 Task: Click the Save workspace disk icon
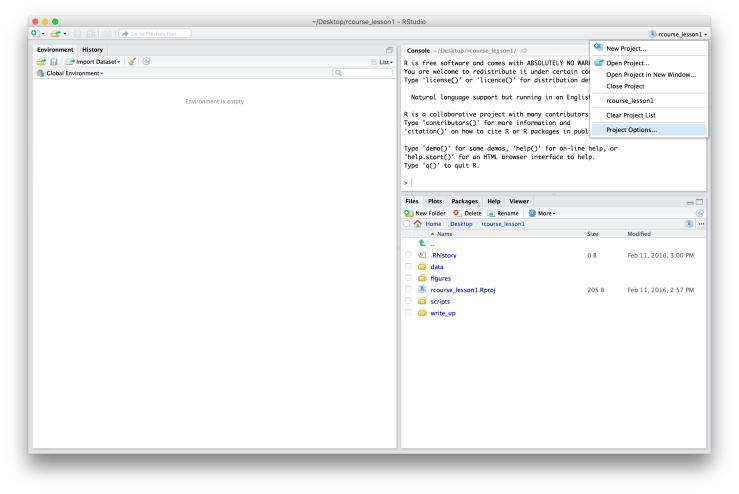pyautogui.click(x=54, y=62)
